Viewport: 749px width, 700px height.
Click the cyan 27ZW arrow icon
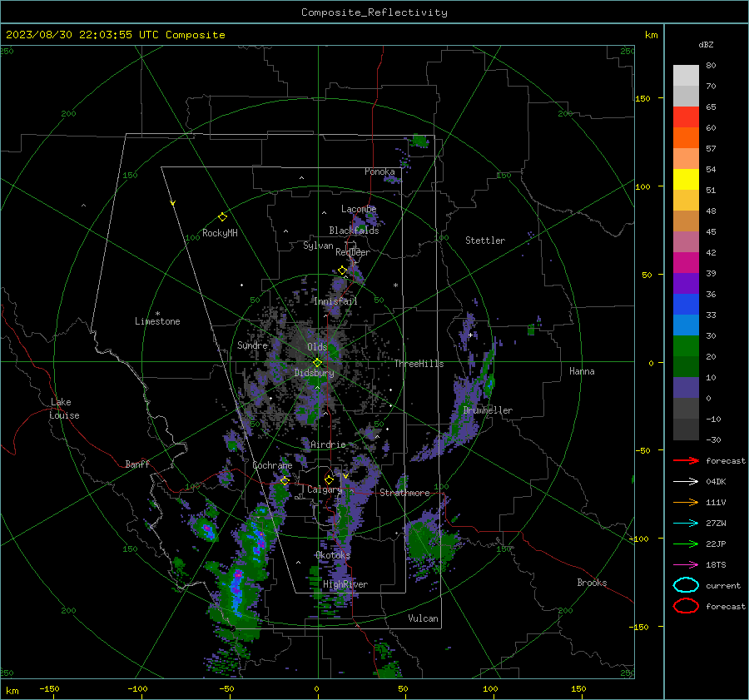click(x=686, y=524)
